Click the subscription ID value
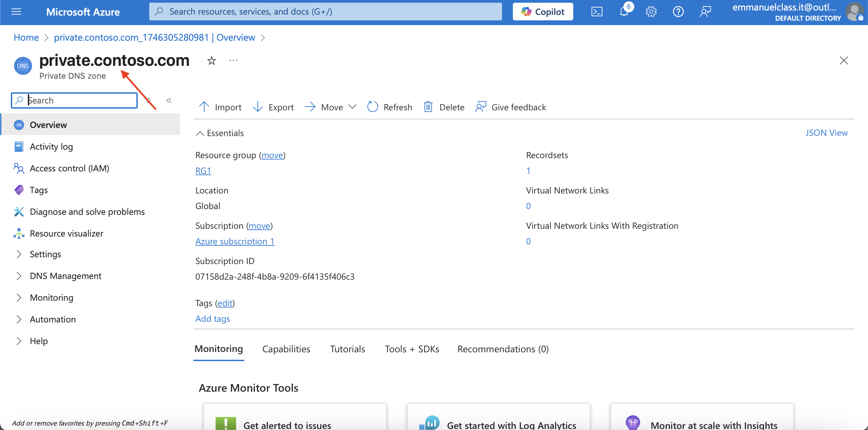868x430 pixels. click(x=275, y=277)
